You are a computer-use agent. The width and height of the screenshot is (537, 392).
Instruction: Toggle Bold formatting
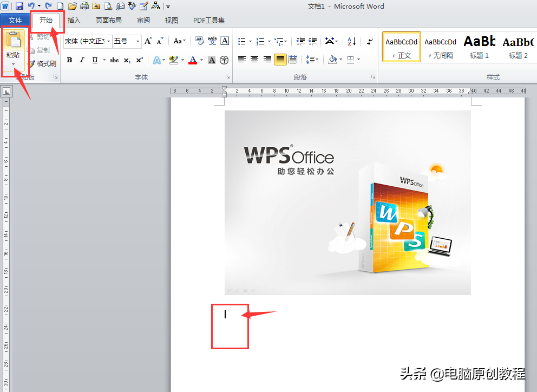[69, 60]
